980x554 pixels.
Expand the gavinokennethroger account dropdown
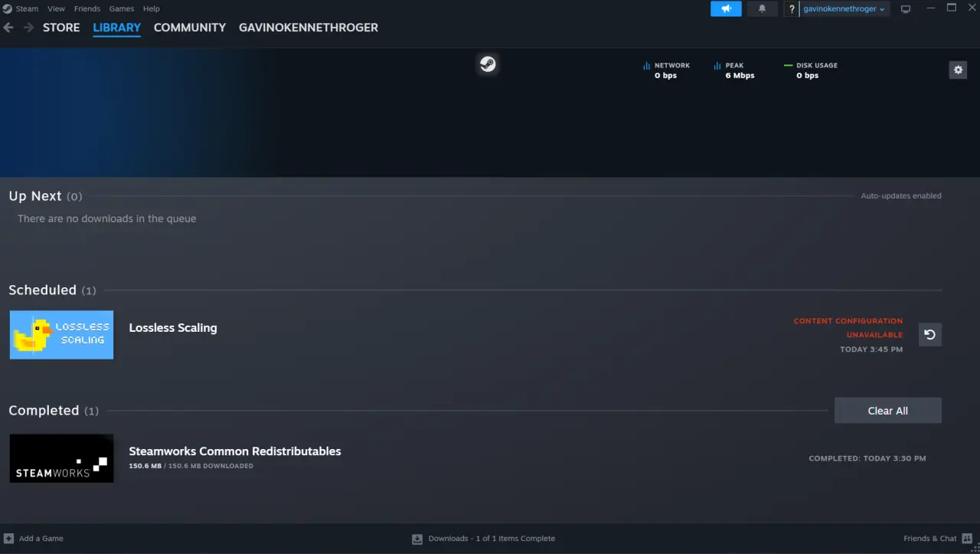(x=844, y=9)
